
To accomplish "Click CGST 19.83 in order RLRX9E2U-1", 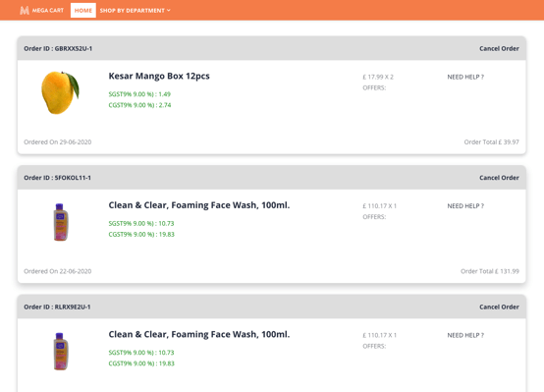I will [141, 364].
